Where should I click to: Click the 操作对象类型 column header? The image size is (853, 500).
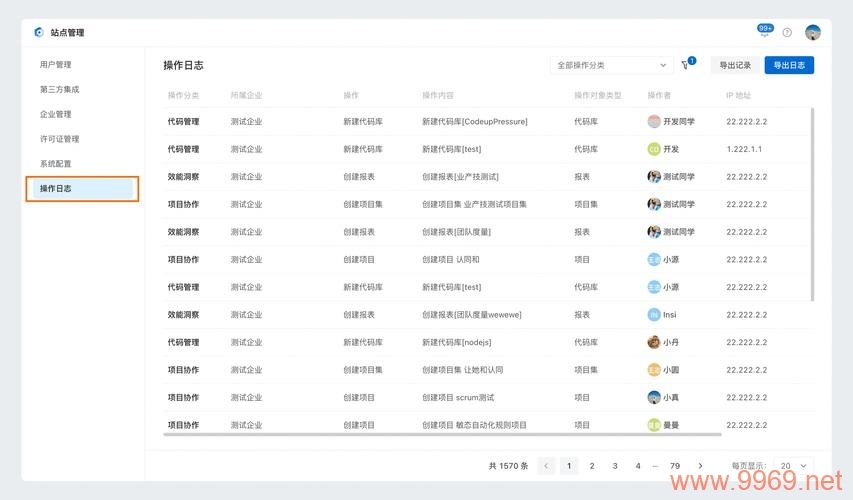point(597,95)
